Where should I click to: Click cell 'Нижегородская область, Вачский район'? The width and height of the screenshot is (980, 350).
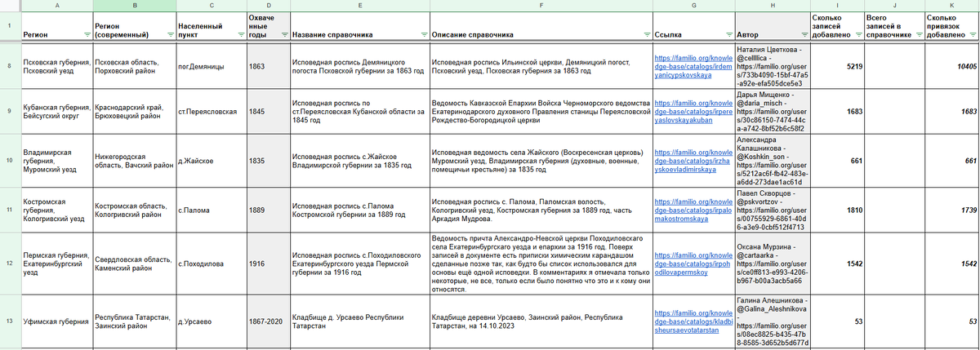click(x=134, y=161)
